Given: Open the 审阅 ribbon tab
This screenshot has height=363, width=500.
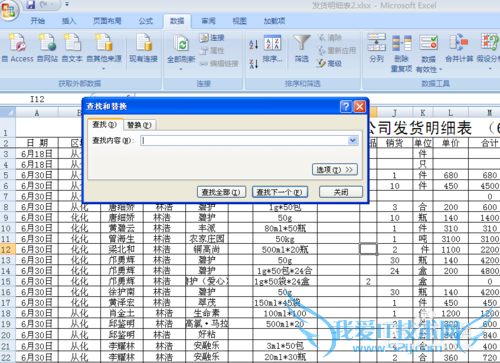Looking at the screenshot, I should point(208,21).
